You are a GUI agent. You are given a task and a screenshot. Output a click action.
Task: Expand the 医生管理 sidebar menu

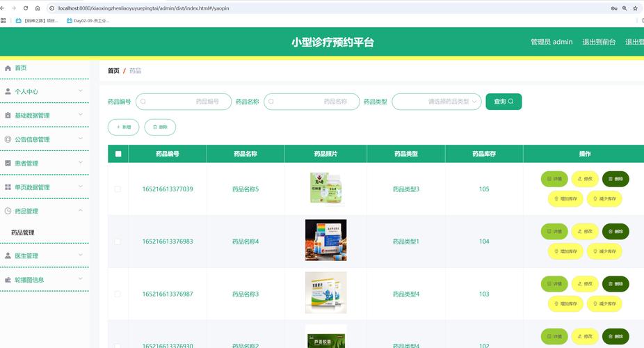81,255
